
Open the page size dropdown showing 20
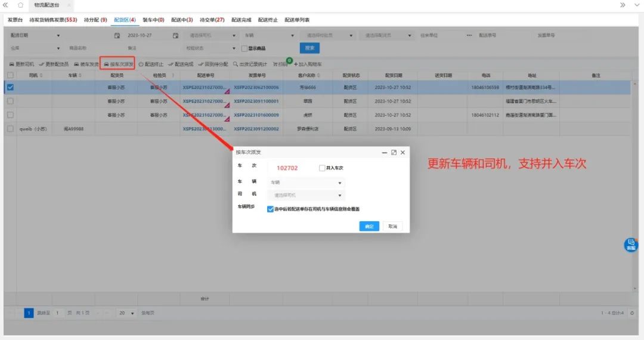pyautogui.click(x=125, y=313)
